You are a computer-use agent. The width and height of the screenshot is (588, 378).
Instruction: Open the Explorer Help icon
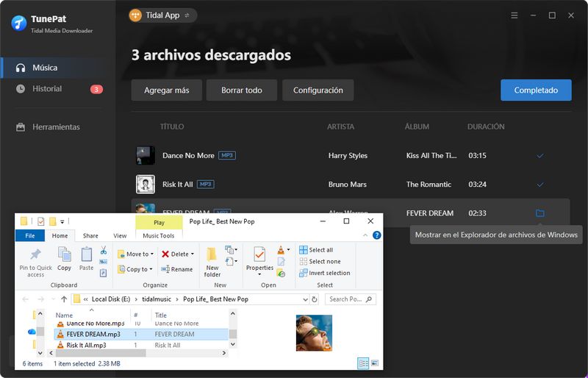(x=376, y=235)
